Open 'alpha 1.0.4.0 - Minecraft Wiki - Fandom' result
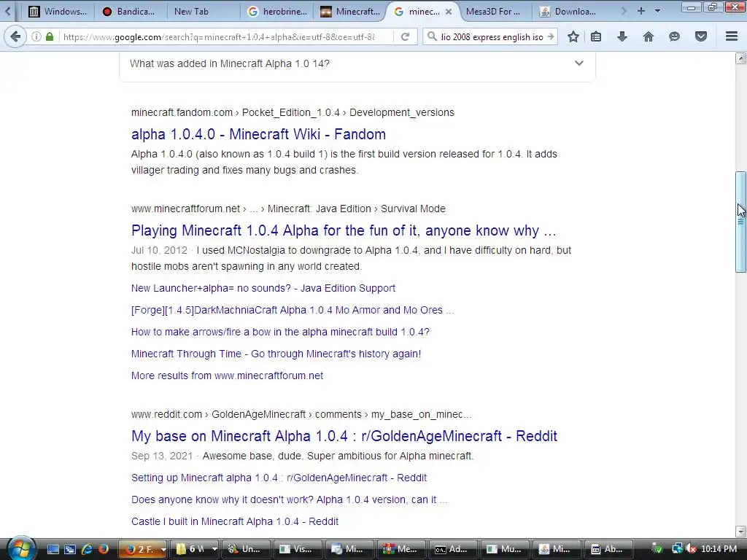 coord(259,134)
